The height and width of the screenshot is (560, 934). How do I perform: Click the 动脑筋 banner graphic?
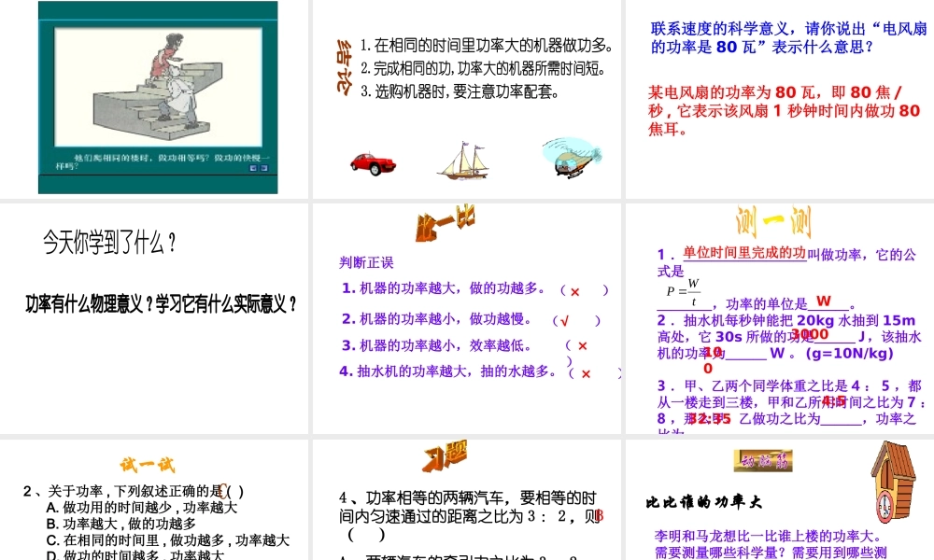[x=763, y=461]
